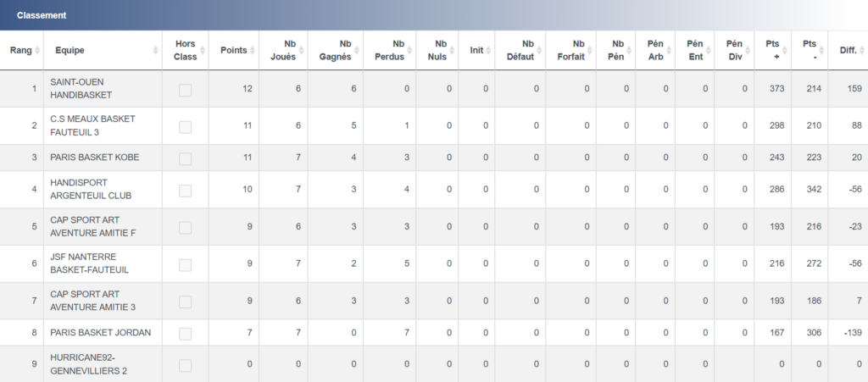Select the Classement panel title
The image size is (868, 382).
[42, 15]
